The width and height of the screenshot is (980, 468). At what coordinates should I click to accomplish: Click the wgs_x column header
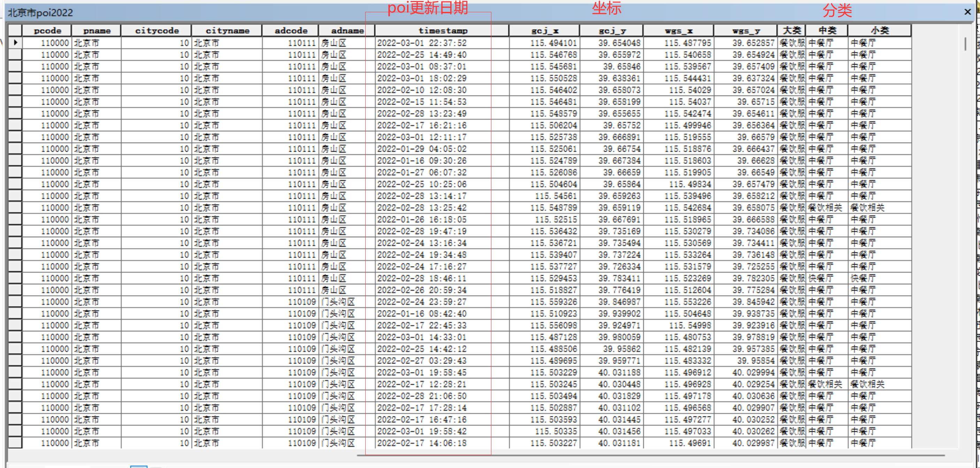click(x=679, y=30)
